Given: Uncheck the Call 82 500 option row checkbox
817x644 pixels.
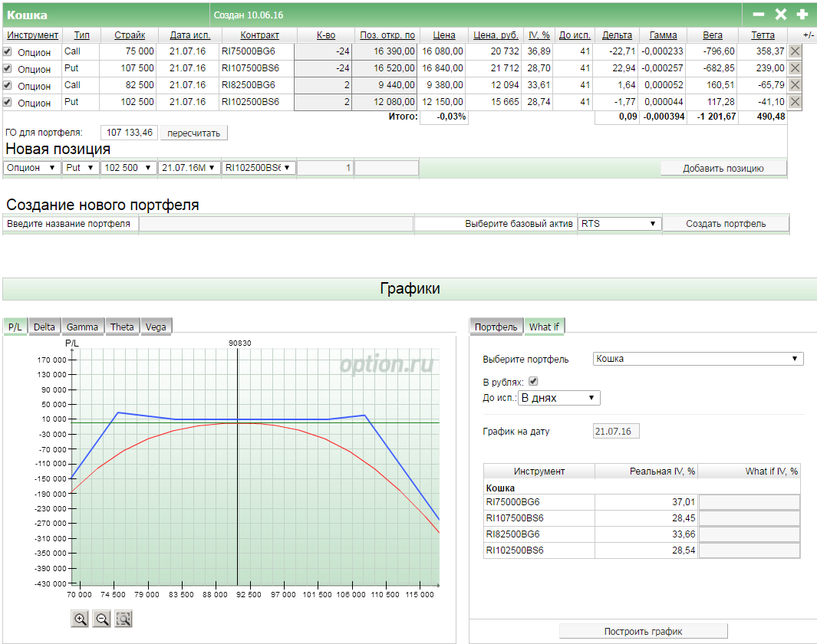Looking at the screenshot, I should point(8,85).
